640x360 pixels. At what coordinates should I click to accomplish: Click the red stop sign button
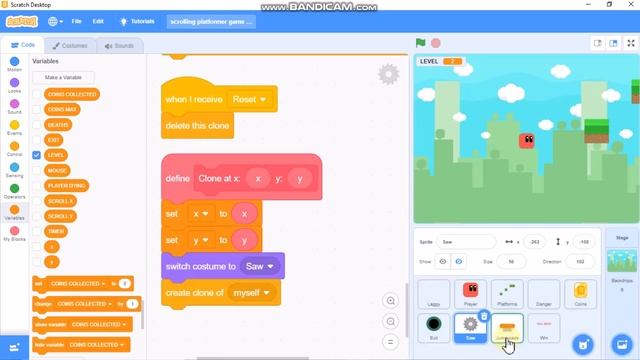tap(436, 43)
